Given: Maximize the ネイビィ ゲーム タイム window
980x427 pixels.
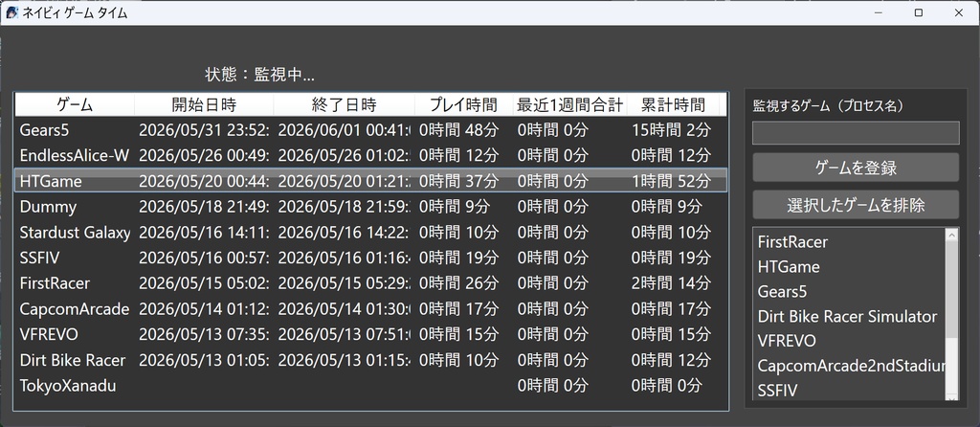Looking at the screenshot, I should (918, 12).
